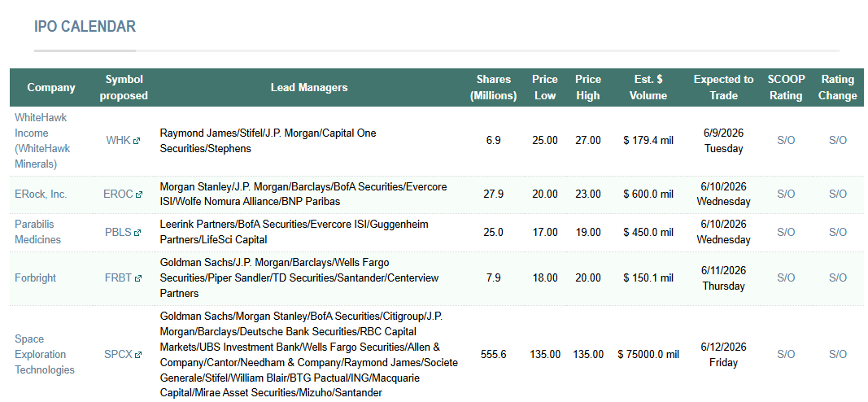Click Rating Change S/O for Parabilis Medicines
This screenshot has width=868, height=402.
point(838,232)
